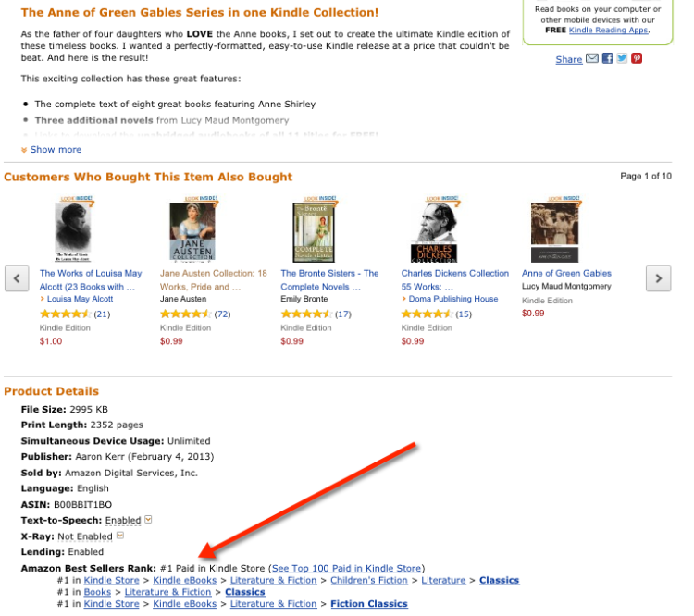The width and height of the screenshot is (694, 616).
Task: Open See Top 100 Paid in Kindle Store
Action: tap(346, 568)
